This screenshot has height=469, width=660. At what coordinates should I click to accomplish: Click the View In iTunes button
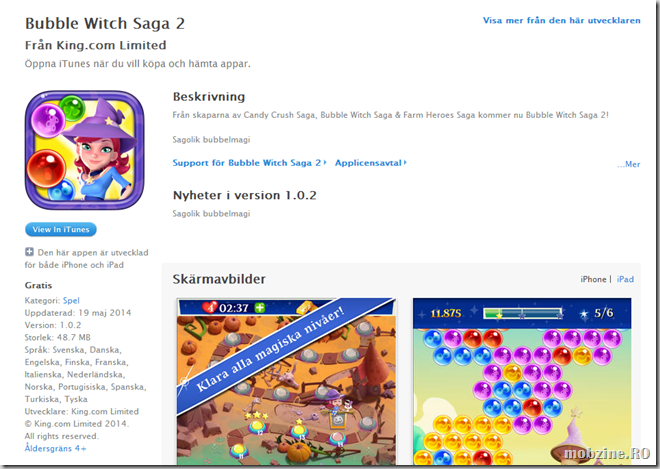click(61, 229)
